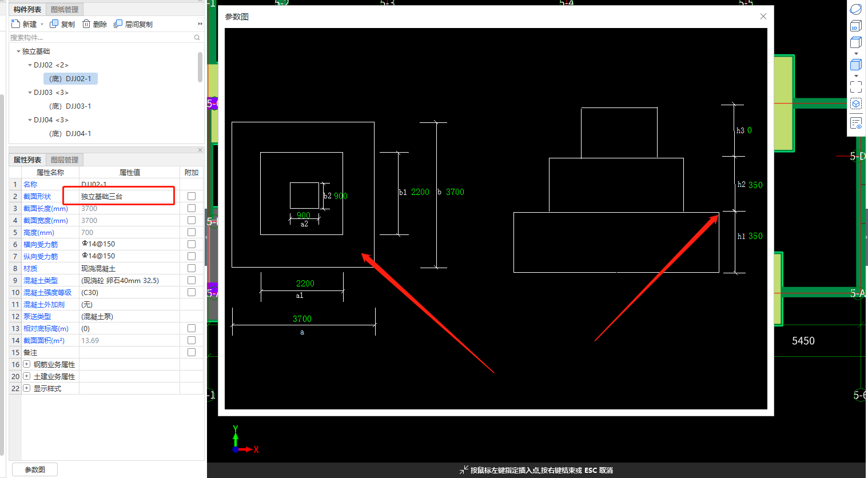868x478 pixels.
Task: Collapse the DJJ02 <2> tree node
Action: click(30, 65)
